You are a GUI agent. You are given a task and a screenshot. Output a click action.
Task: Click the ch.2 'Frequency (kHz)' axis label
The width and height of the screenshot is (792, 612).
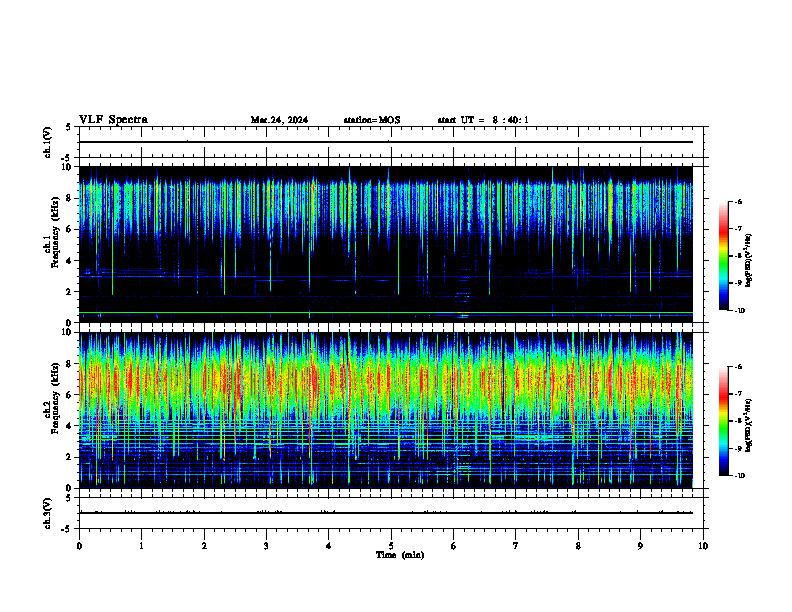(x=55, y=398)
